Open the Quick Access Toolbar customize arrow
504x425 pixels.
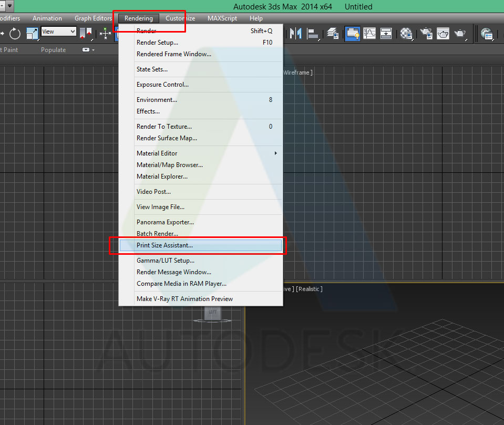coord(9,5)
